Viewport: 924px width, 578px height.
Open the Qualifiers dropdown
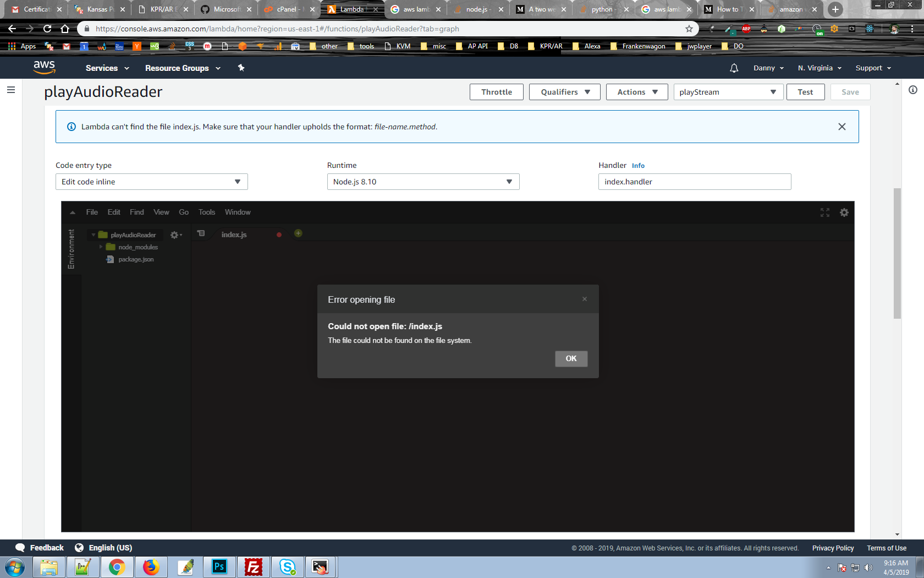click(x=564, y=92)
